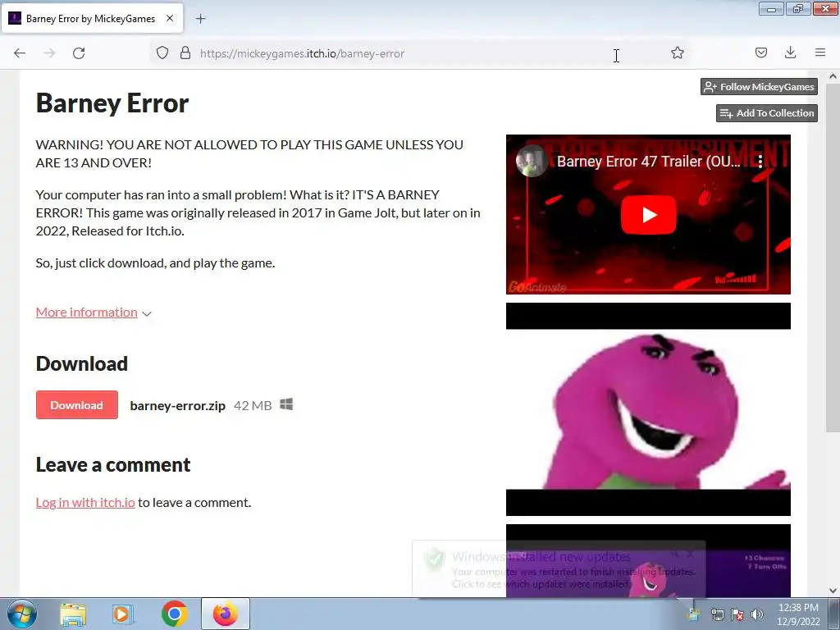Click the Leave a comment heading
The width and height of the screenshot is (840, 630).
pyautogui.click(x=113, y=464)
